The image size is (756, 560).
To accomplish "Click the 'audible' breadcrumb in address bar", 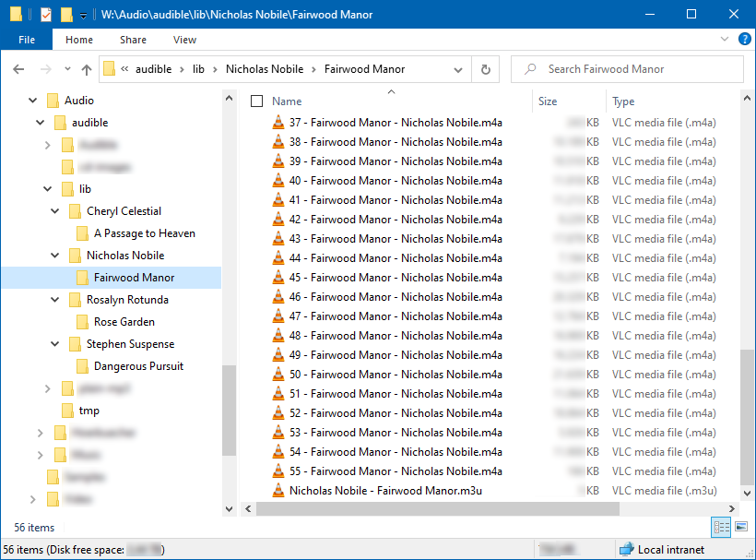I will coord(153,69).
